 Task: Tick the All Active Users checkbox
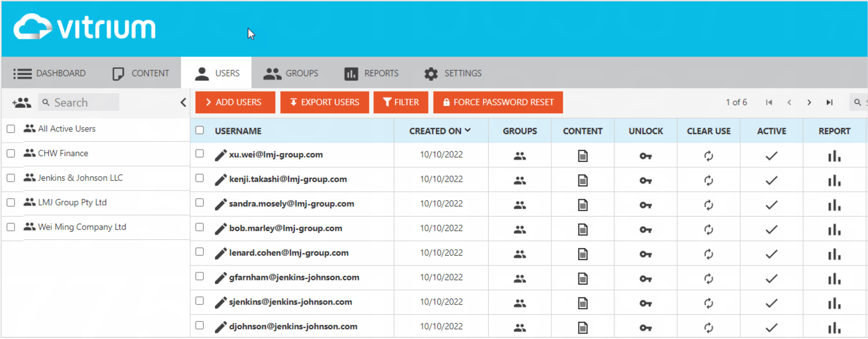pyautogui.click(x=11, y=128)
